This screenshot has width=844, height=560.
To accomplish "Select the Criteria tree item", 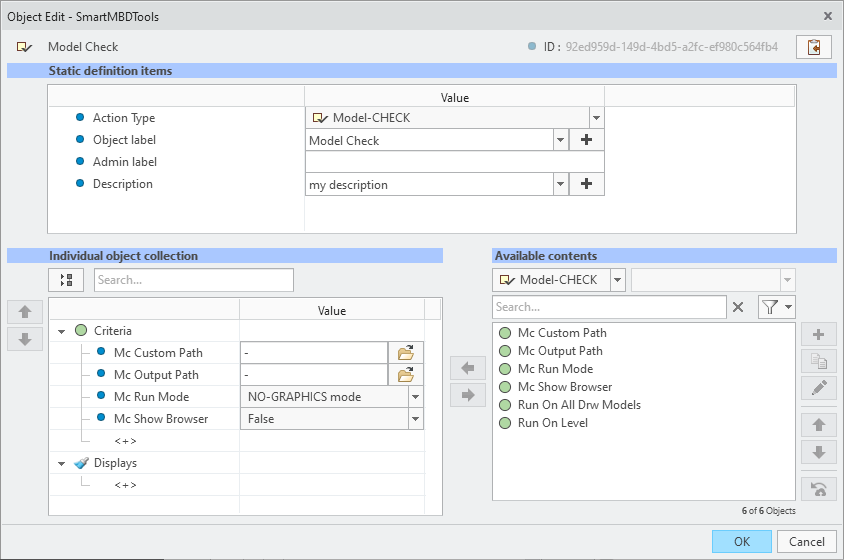I will pyautogui.click(x=112, y=331).
